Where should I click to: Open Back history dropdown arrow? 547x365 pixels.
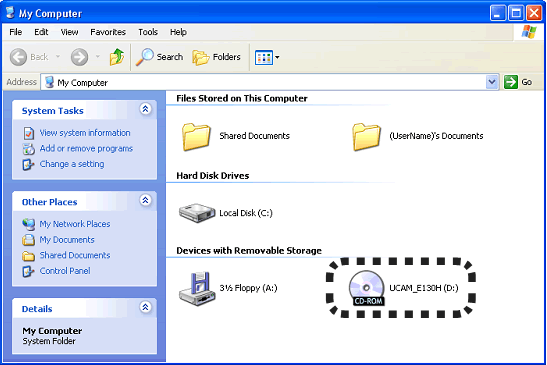pos(58,57)
